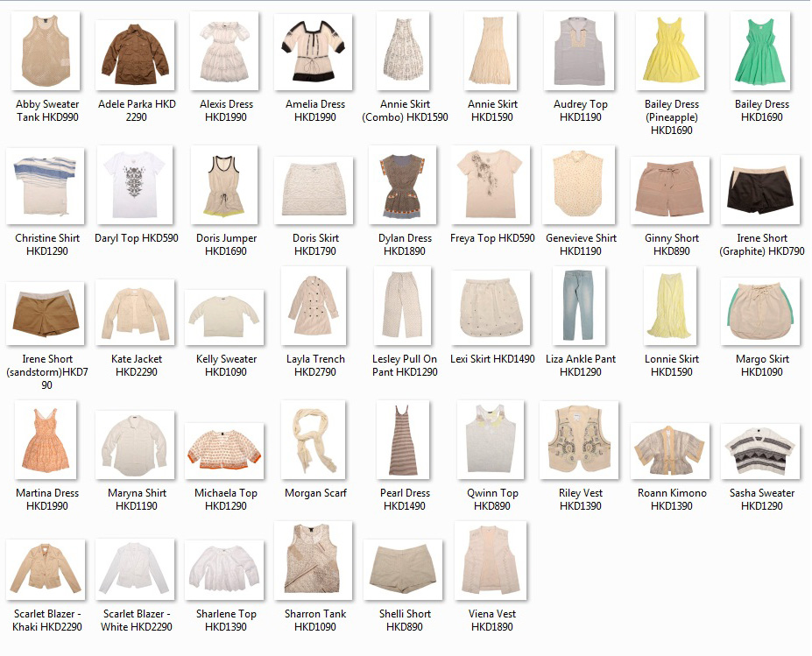Select the 'Layla Trench HKD2790' label text
The width and height of the screenshot is (812, 656).
pos(315,365)
